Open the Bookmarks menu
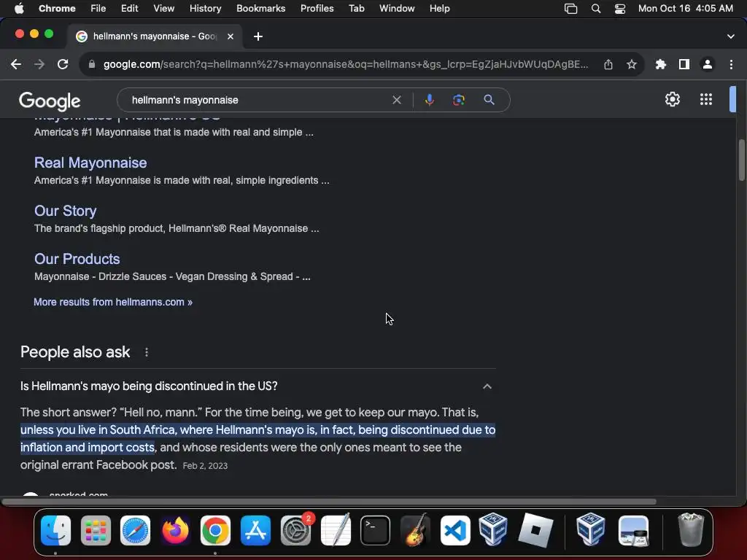The image size is (747, 560). tap(260, 9)
